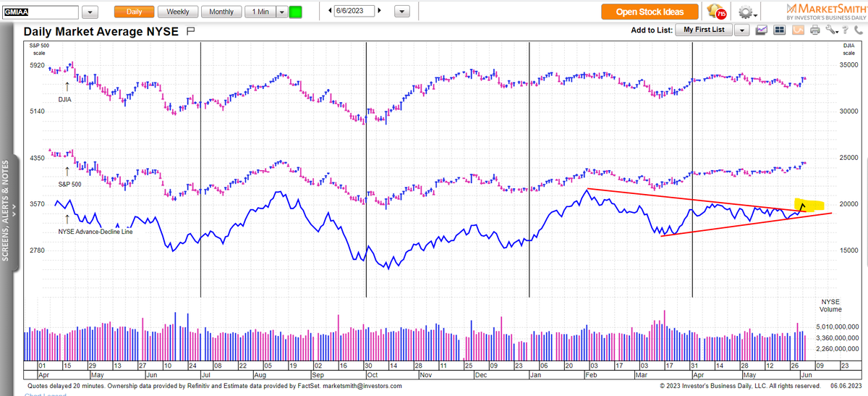Viewport: 868px width, 396px height.
Task: Switch to Monthly chart period
Action: [221, 12]
